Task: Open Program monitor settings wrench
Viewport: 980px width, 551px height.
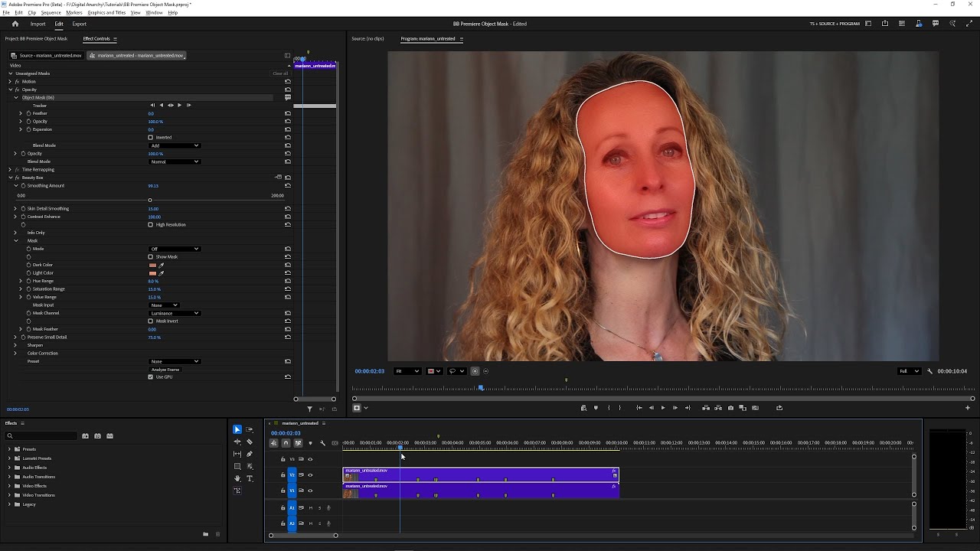Action: point(930,371)
